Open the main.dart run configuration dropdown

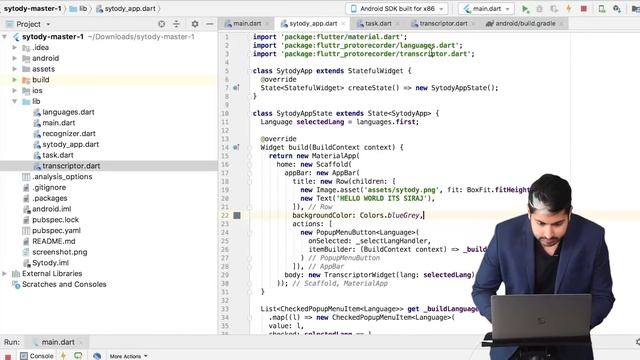[487, 9]
